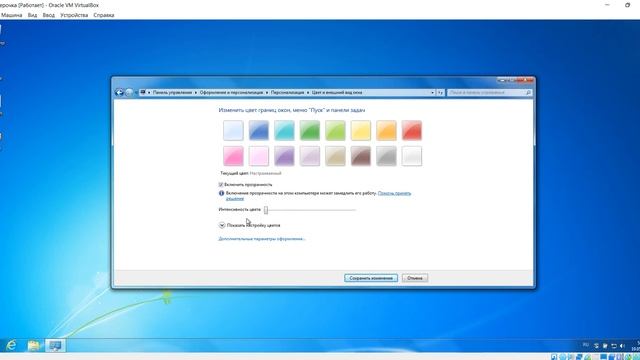Screen dimensions: 640x360
Task: Click the search magnifier icon
Action: pos(528,93)
